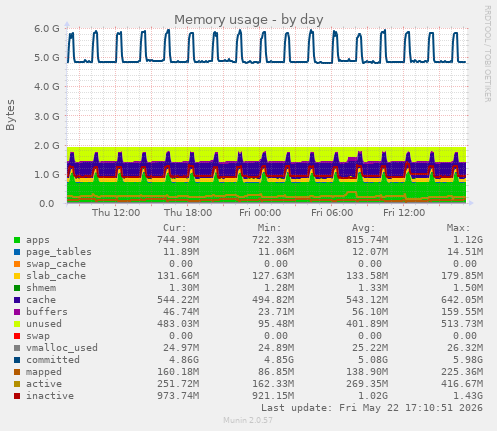
Task: Click the swap_cache orange legend swatch
Action: pos(17,264)
